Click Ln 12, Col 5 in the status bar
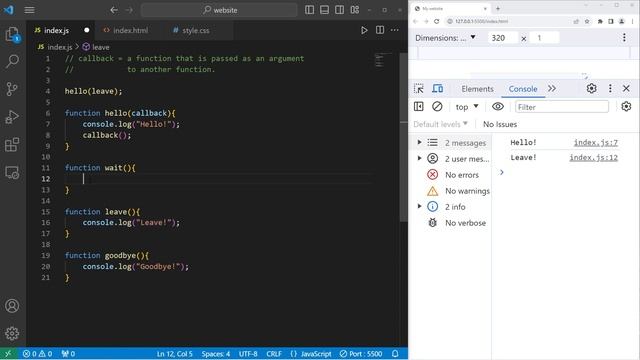This screenshot has width=640, height=360. [175, 353]
